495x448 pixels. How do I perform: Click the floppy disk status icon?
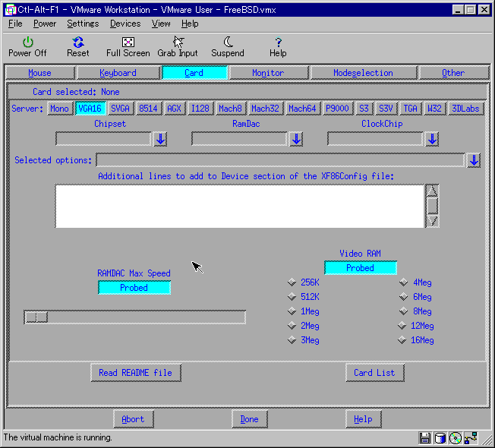424,438
